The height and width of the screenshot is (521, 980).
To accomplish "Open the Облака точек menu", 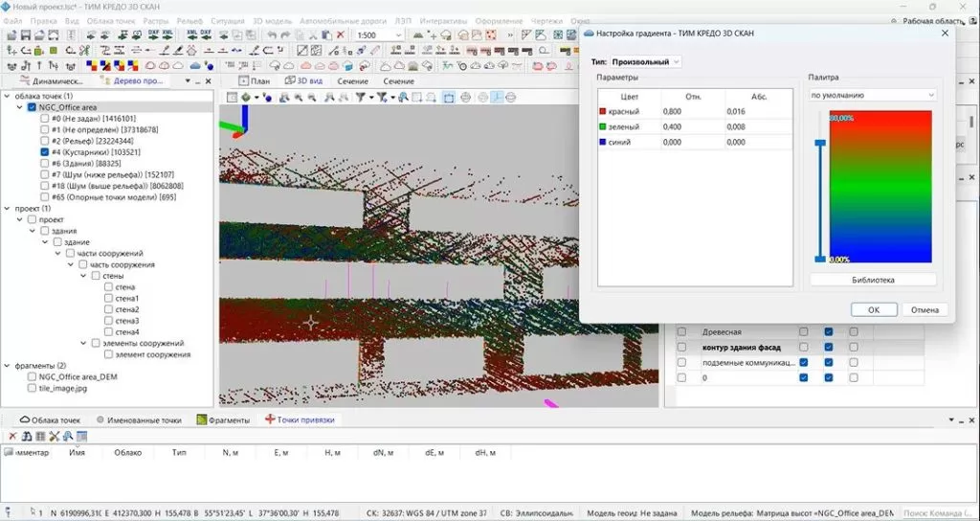I will coord(111,21).
